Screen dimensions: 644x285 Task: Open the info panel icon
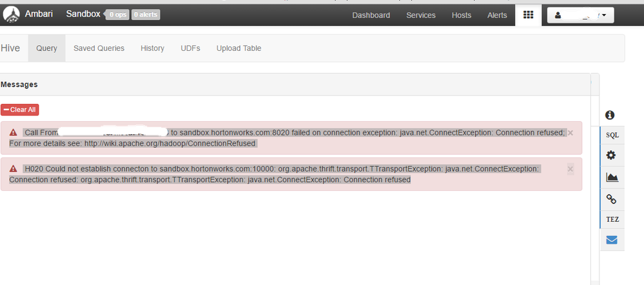(610, 115)
